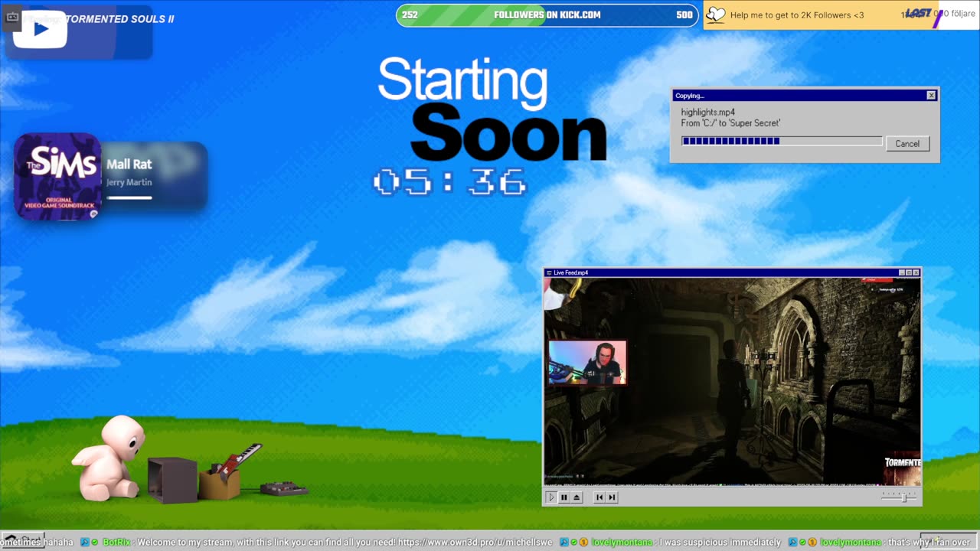This screenshot has width=980, height=551.
Task: Click the baby character animation on grass
Action: coord(109,458)
